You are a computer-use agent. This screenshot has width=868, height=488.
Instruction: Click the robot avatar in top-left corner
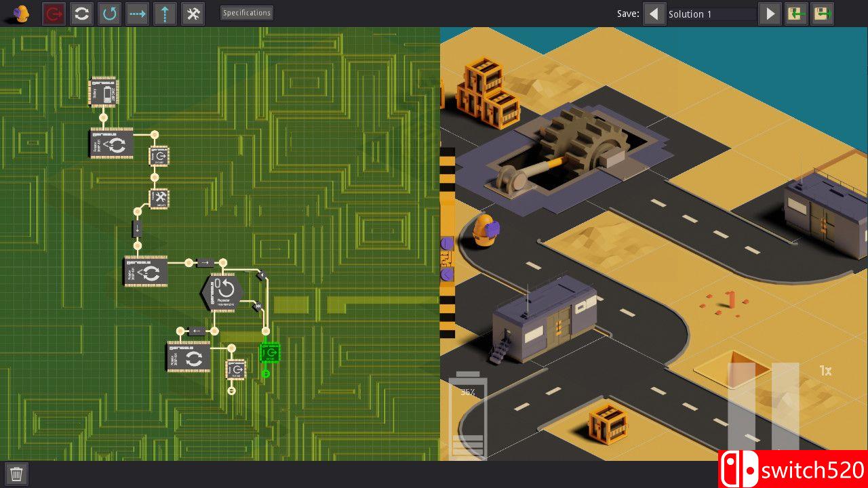[21, 14]
